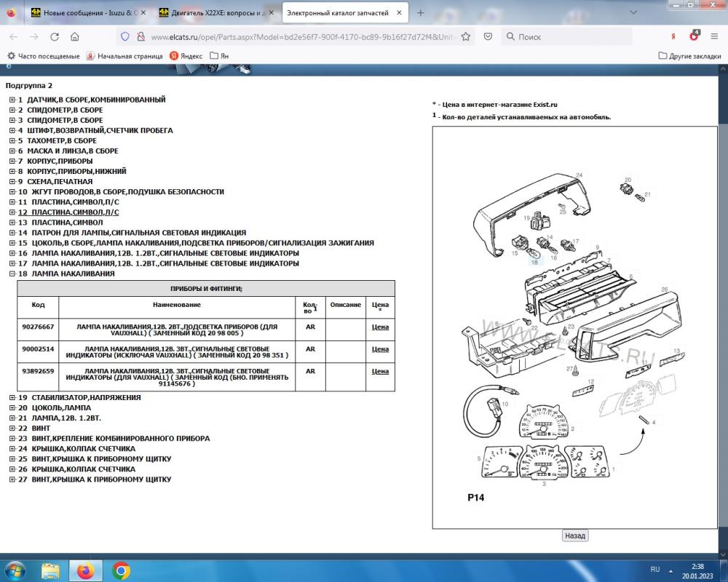Expand item 4 ШТИФТ,ВОЗВРАТНЫЙ,СЧЕТЧИК ПРОБЕГА
Image resolution: width=728 pixels, height=582 pixels.
coord(12,130)
